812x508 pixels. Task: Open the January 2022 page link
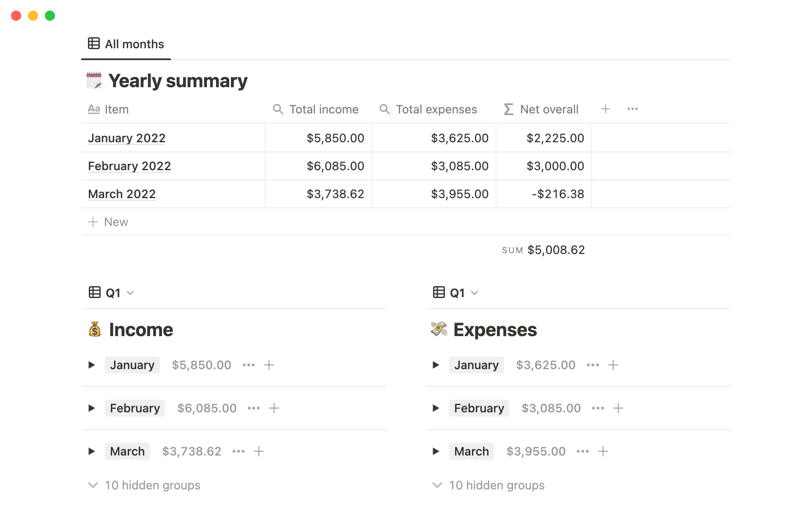pyautogui.click(x=126, y=138)
